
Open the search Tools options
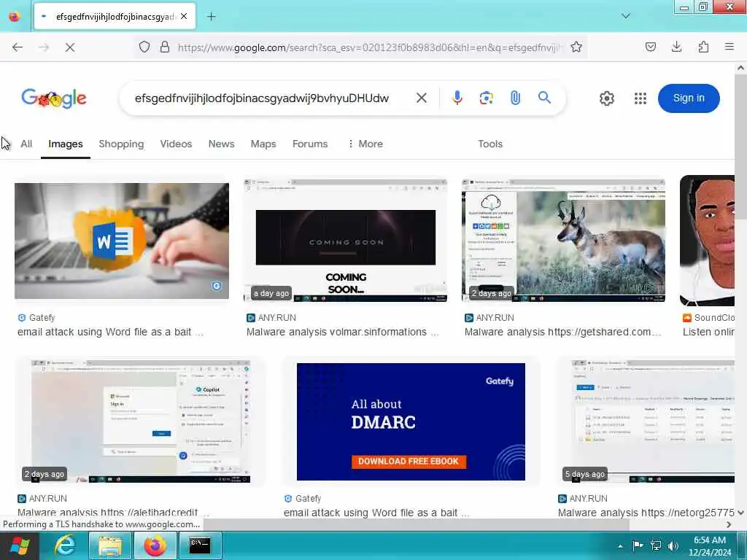490,144
